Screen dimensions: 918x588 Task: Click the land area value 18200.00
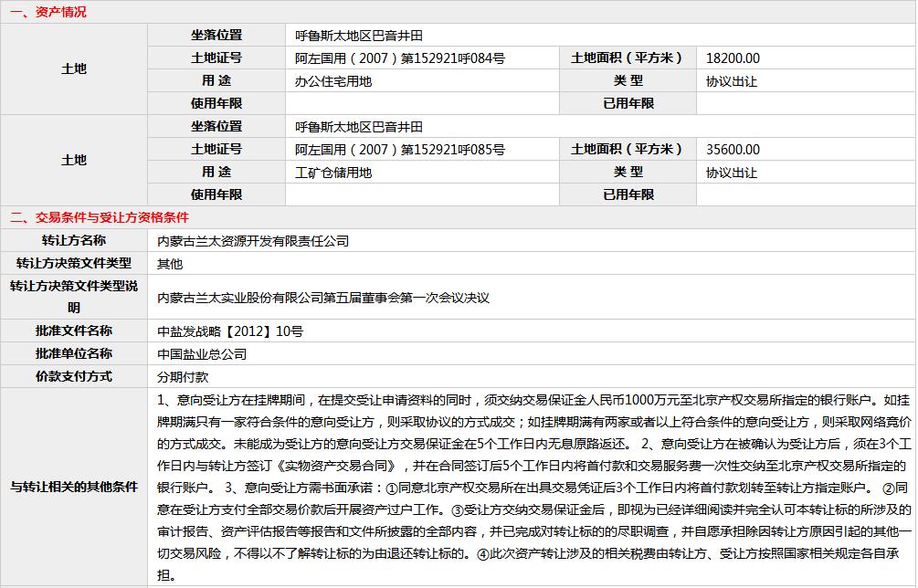733,58
